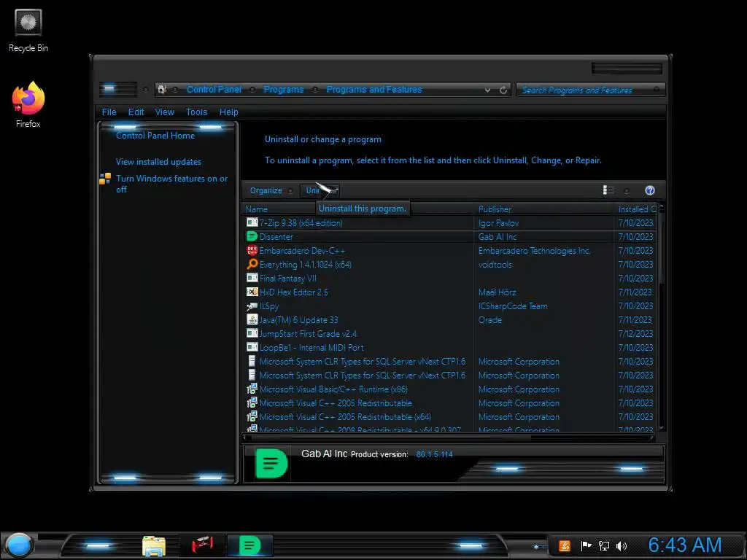Go to Control Panel Home
Screen dimensions: 747x560
click(155, 136)
